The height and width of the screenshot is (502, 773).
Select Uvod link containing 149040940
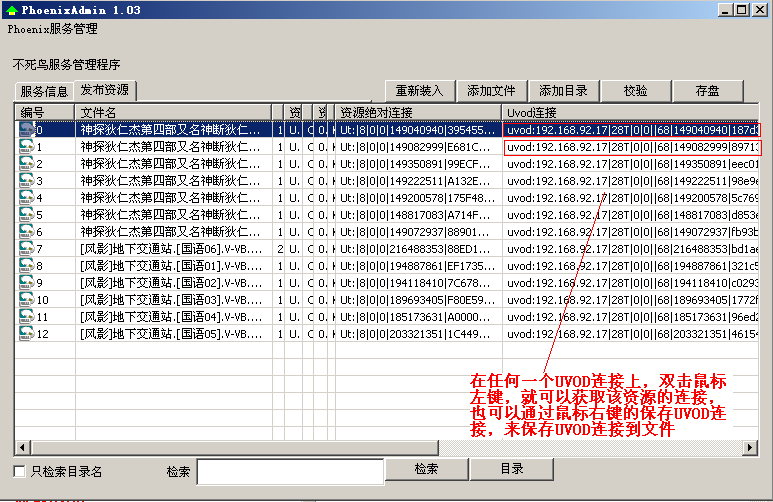[x=631, y=130]
